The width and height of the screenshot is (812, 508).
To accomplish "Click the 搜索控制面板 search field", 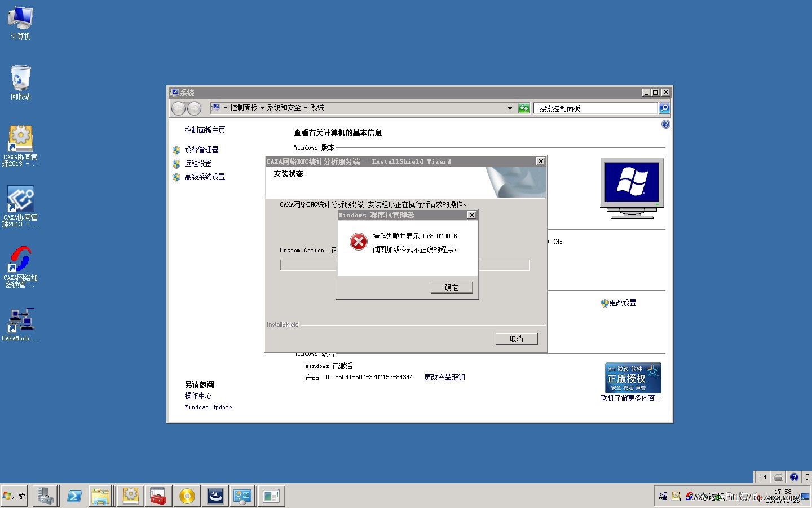I will coord(595,108).
